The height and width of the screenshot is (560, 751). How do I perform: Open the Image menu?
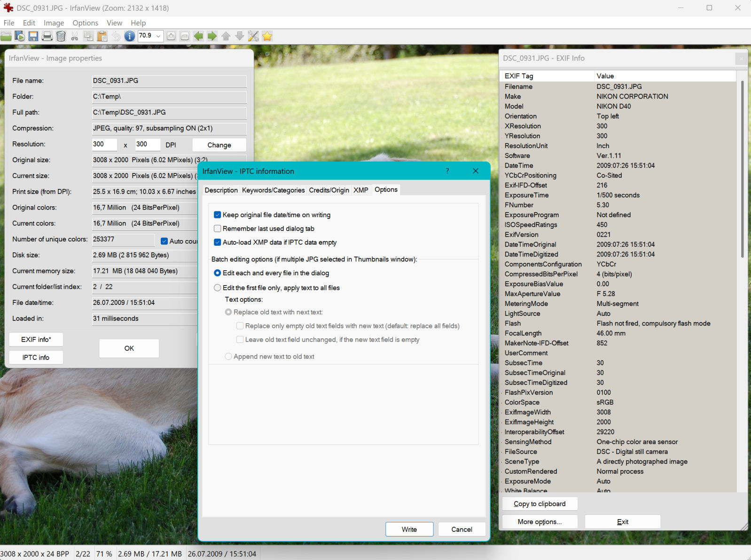(54, 23)
